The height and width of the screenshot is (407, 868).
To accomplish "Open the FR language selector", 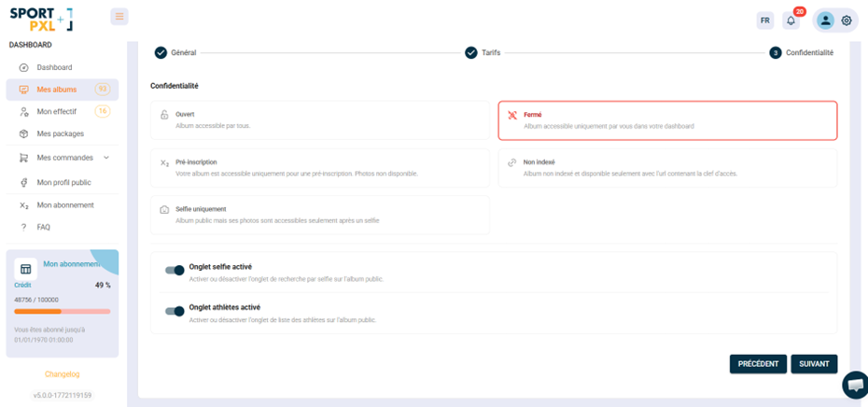I will 765,21.
